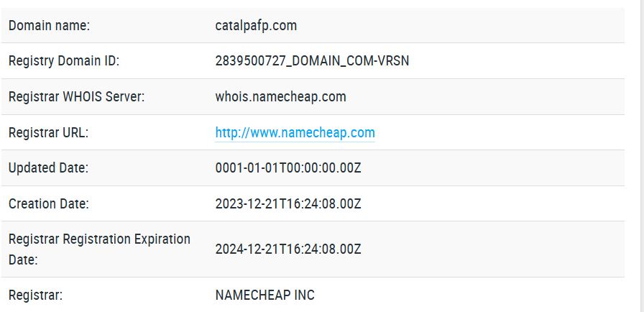The width and height of the screenshot is (644, 312).
Task: Click the "Creation Date:" label
Action: [x=49, y=203]
